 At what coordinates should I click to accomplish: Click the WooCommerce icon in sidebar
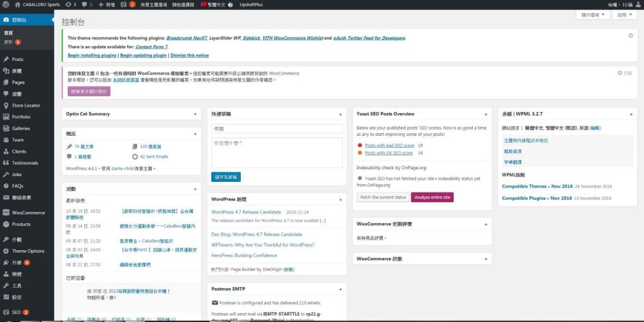coord(6,213)
